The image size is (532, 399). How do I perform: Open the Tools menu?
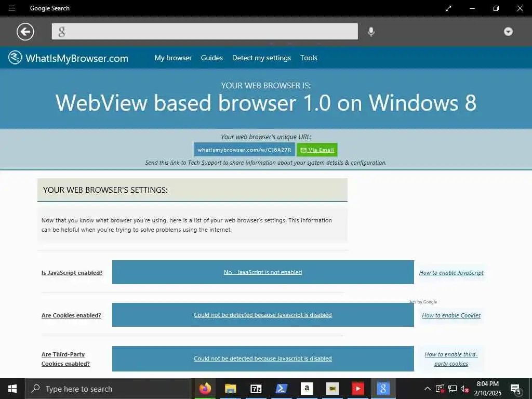coord(309,58)
